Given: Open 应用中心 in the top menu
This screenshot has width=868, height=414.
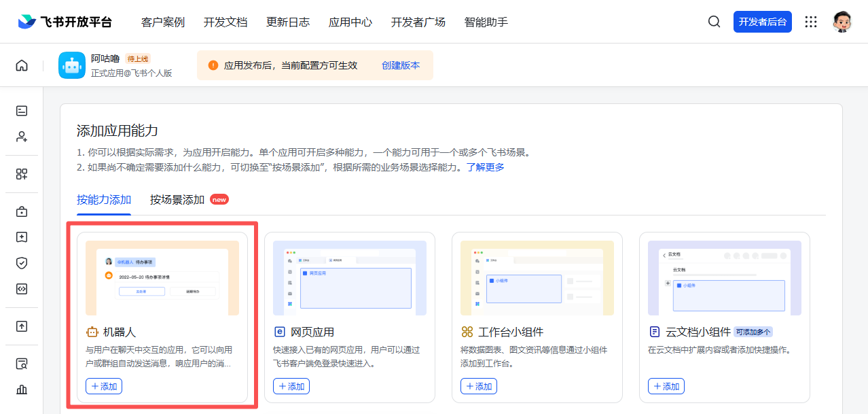Looking at the screenshot, I should (350, 22).
